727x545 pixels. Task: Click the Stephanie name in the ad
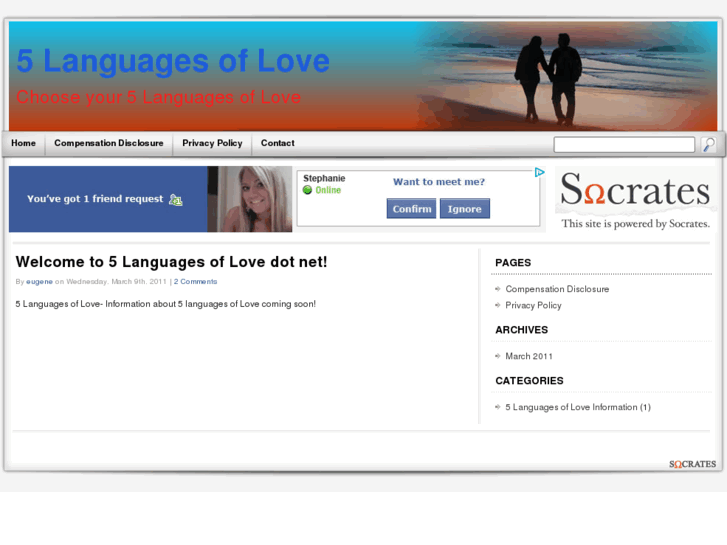pyautogui.click(x=324, y=178)
